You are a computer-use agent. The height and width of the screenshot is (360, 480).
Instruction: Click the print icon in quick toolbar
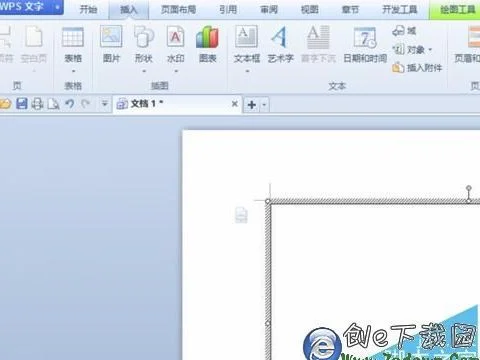(37, 104)
